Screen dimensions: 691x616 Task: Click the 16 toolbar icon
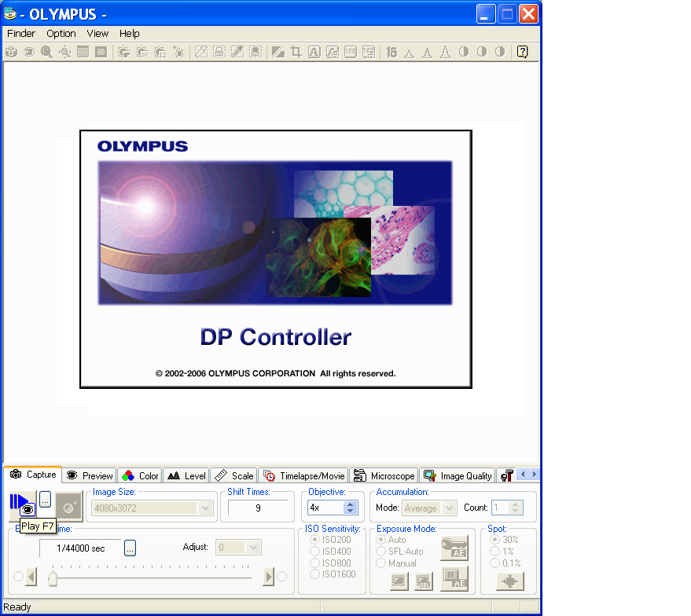(x=391, y=52)
